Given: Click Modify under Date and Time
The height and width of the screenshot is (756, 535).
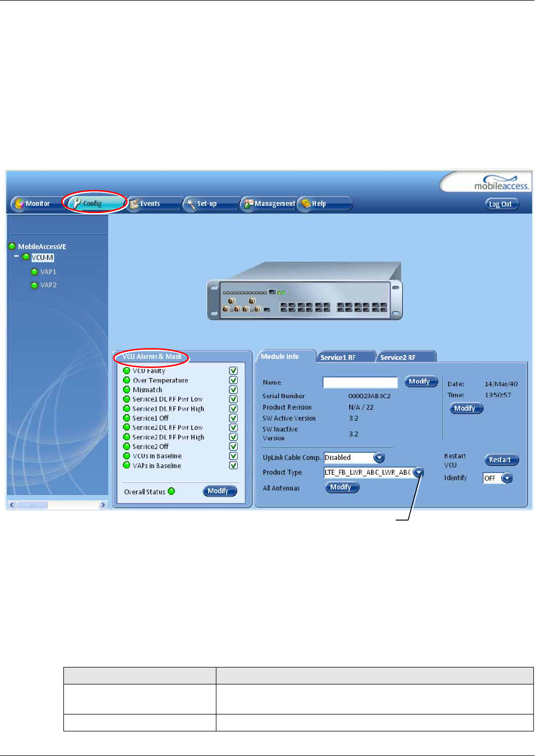Looking at the screenshot, I should [x=466, y=409].
